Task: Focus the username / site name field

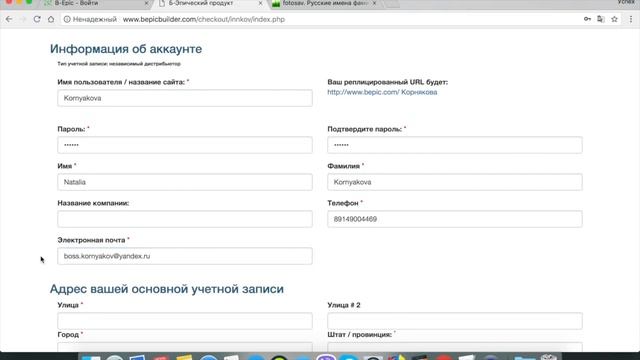Action: coord(185,98)
